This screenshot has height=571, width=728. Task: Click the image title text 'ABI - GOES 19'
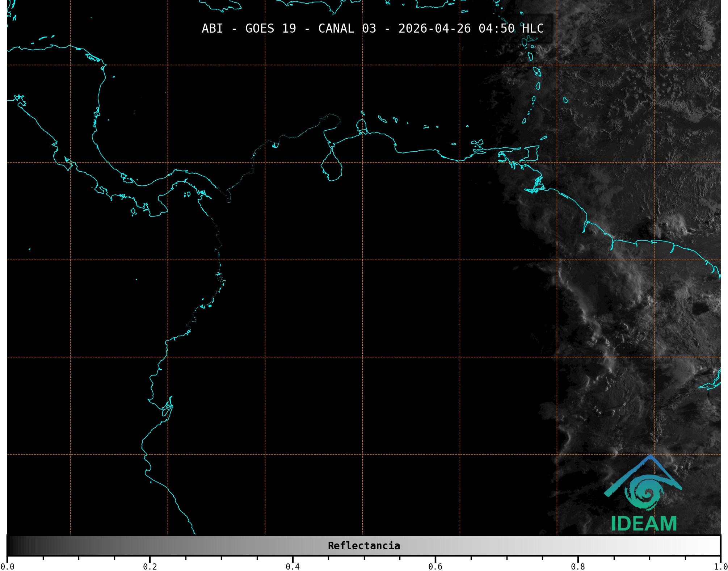(x=249, y=29)
